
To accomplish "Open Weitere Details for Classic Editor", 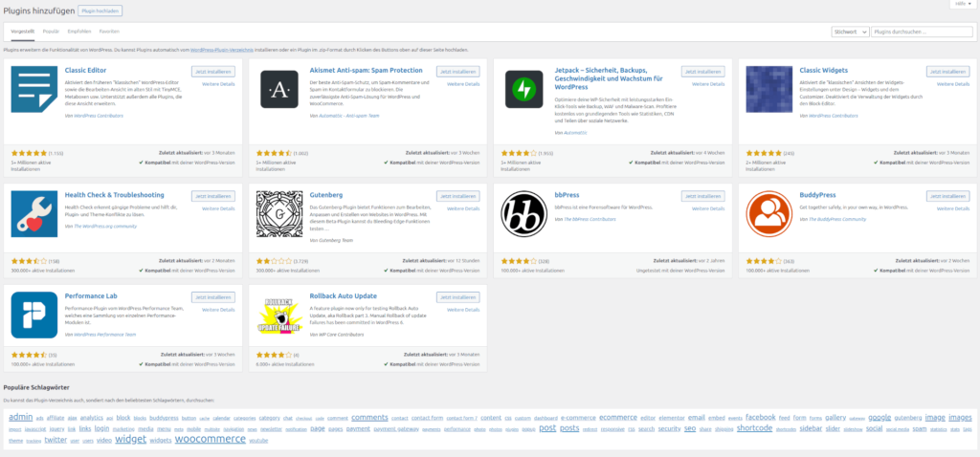I will click(x=219, y=84).
